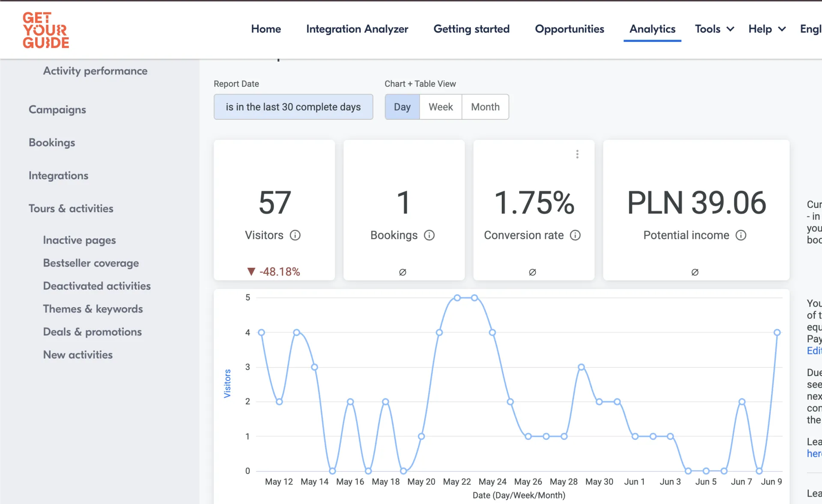Open Bookings info tooltip icon
Image resolution: width=822 pixels, height=504 pixels.
tap(429, 235)
